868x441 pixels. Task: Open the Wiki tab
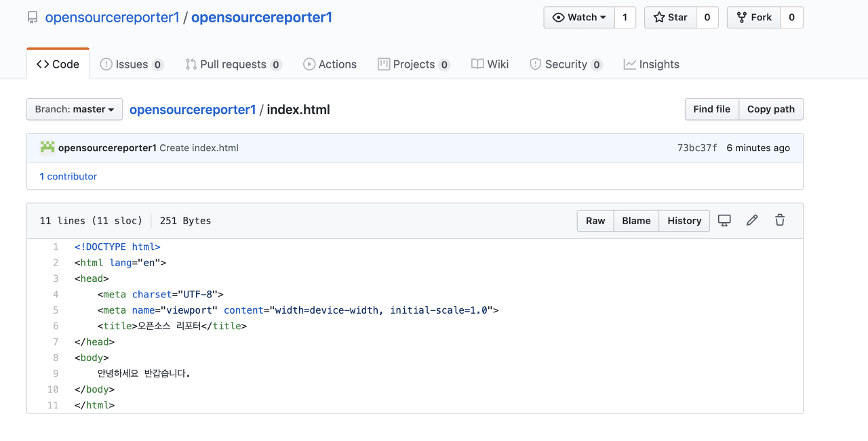tap(490, 64)
